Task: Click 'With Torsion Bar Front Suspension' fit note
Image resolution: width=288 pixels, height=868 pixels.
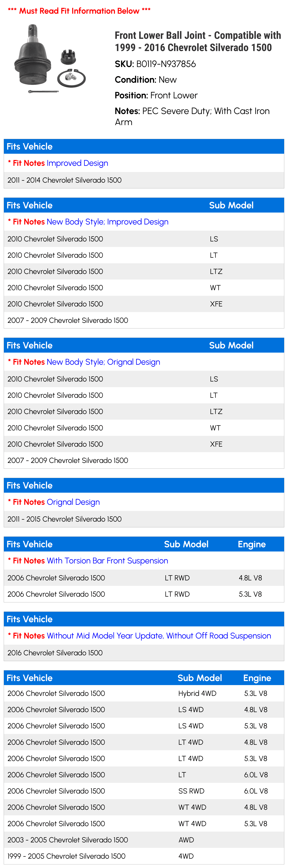Action: tap(107, 561)
